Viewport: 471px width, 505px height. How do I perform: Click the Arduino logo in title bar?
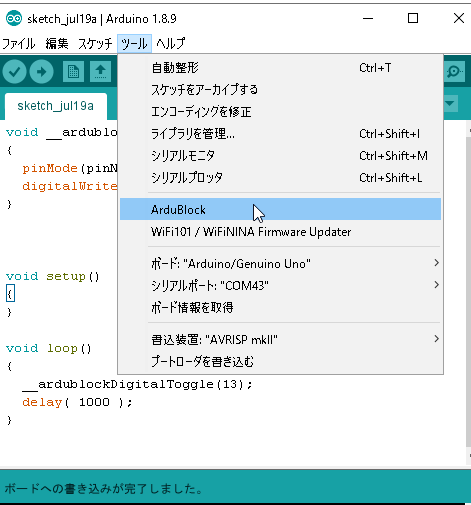pos(14,18)
